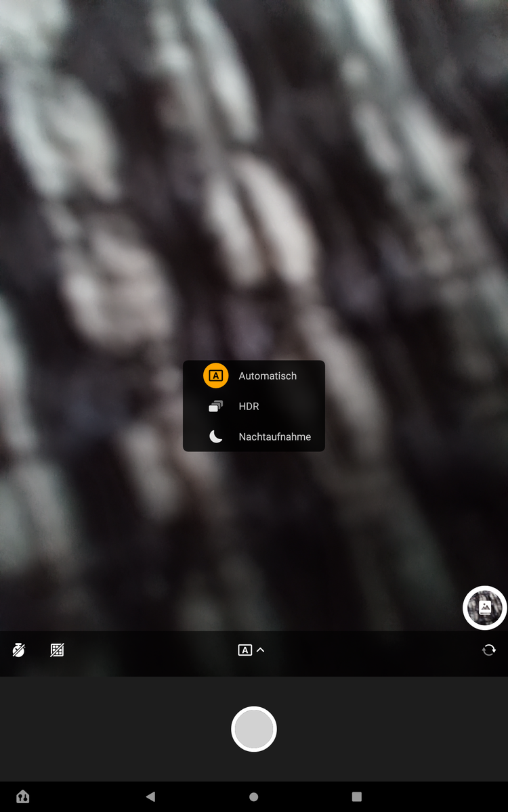Toggle the grid lines overlay icon
Viewport: 508px width, 812px height.
(x=58, y=650)
